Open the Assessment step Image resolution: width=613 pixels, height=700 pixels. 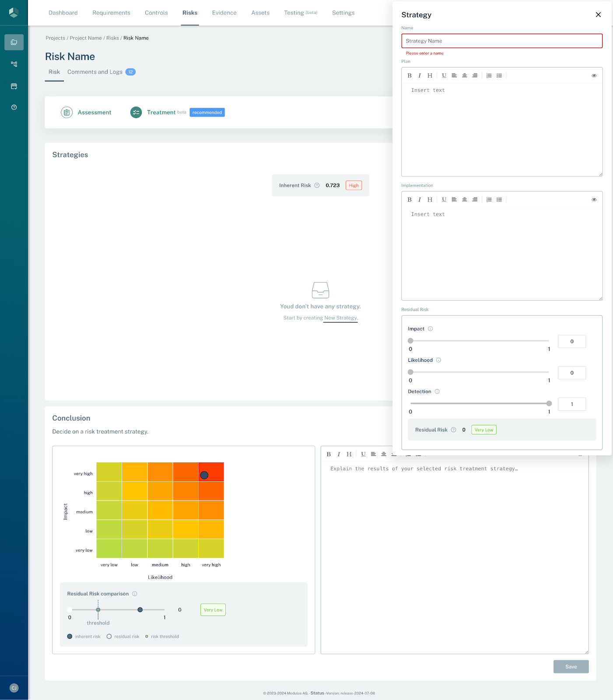click(94, 112)
